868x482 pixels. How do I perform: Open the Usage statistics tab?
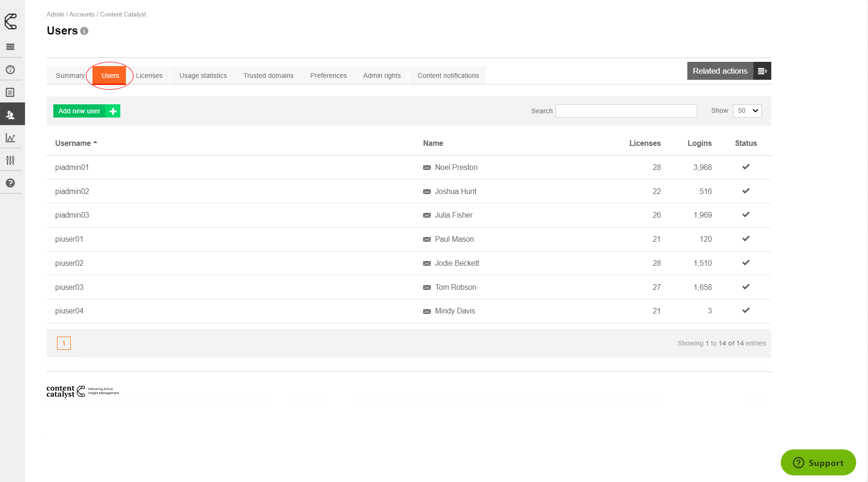coord(203,76)
